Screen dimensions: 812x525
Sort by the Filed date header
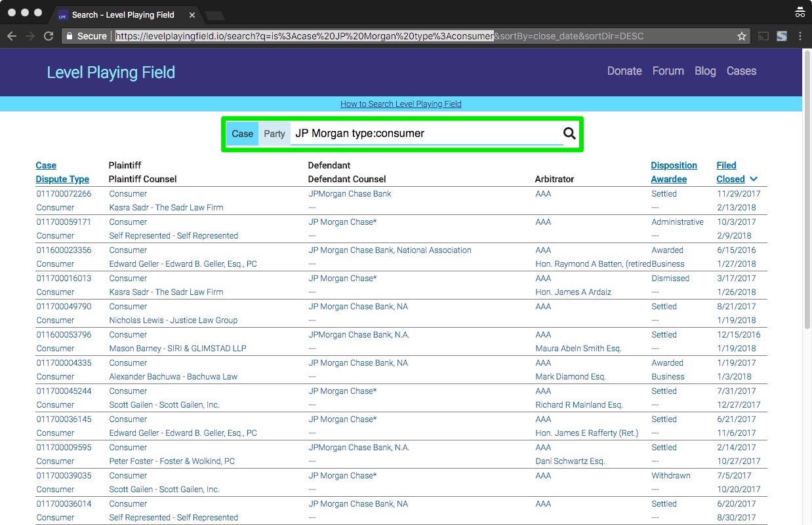click(x=726, y=165)
